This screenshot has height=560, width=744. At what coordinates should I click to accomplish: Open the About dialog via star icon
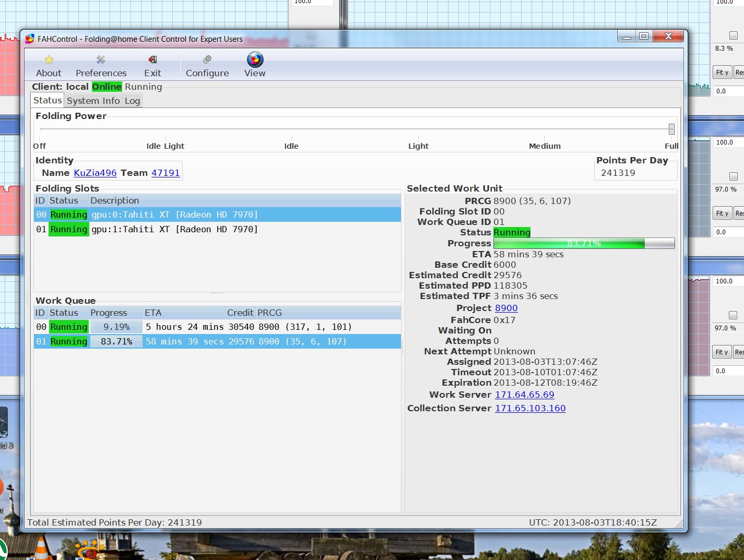click(x=49, y=59)
